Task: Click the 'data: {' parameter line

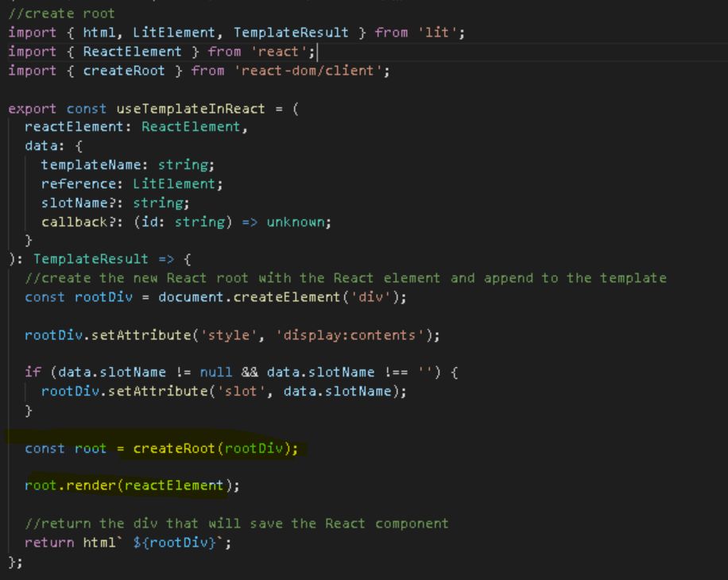Action: click(54, 145)
